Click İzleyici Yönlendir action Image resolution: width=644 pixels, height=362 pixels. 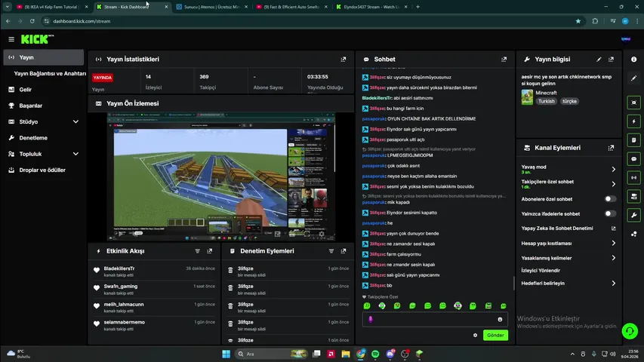tap(541, 271)
